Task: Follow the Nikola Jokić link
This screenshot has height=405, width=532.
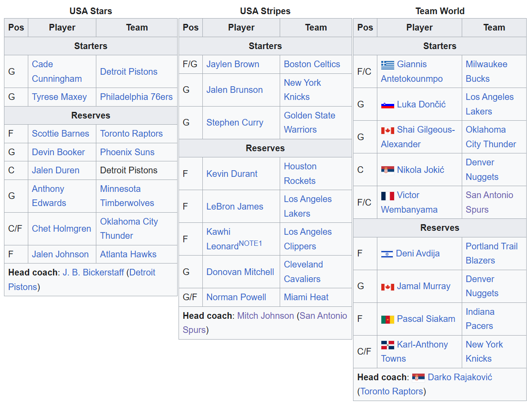Action: coord(421,170)
